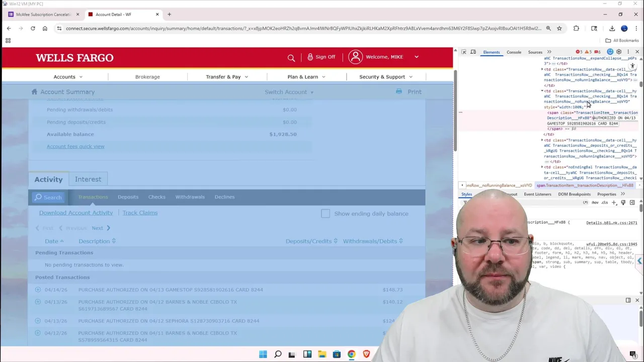The height and width of the screenshot is (362, 644).
Task: Click the DevTools red errors counter
Action: click(580, 52)
